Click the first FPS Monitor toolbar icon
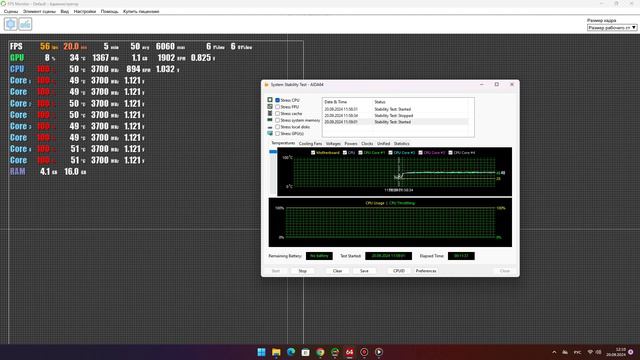 pyautogui.click(x=11, y=24)
